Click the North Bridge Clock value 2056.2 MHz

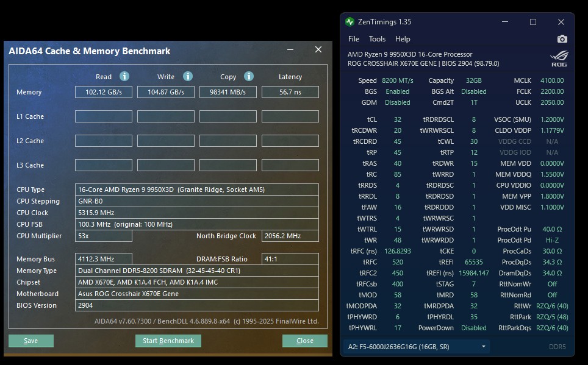coord(290,236)
